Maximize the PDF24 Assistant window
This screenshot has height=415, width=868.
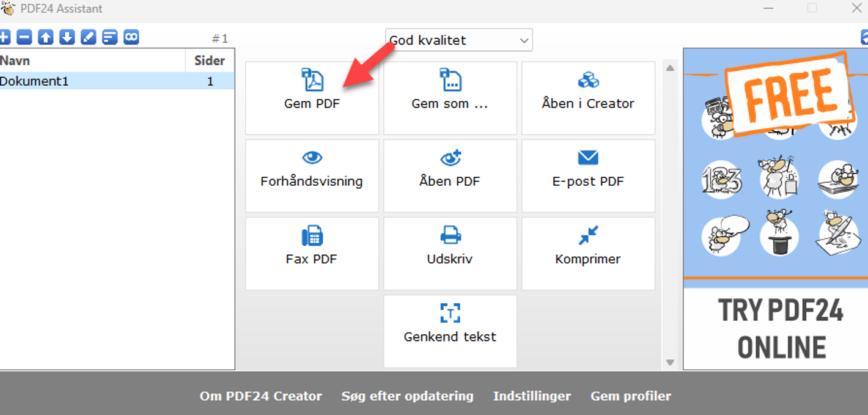(x=812, y=8)
